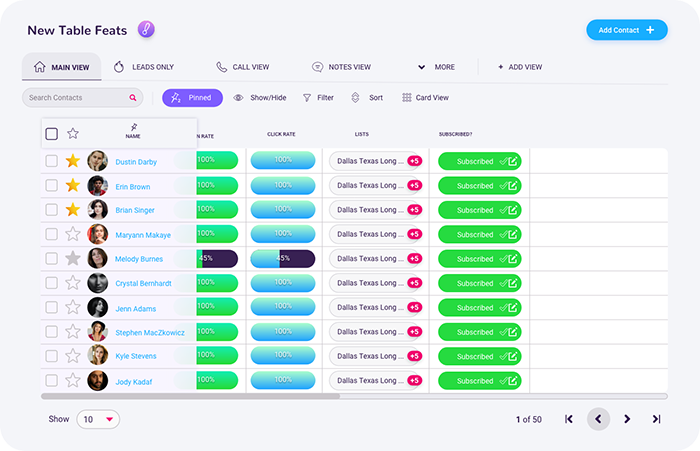This screenshot has height=451, width=700.
Task: Open Melody Burnes contact link
Action: coord(139,259)
